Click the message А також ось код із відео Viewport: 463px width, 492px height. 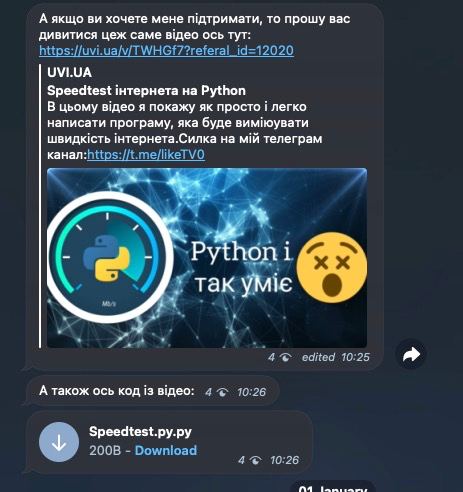117,390
